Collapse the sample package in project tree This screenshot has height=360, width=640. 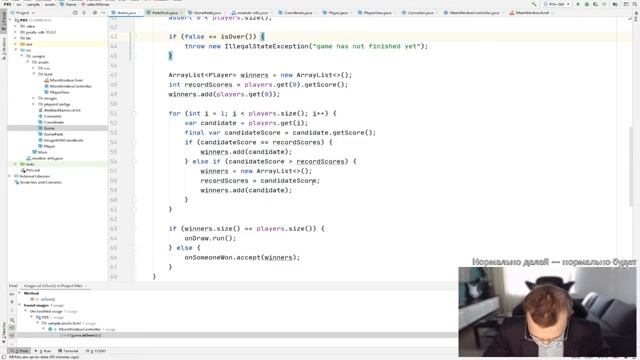pyautogui.click(x=22, y=56)
